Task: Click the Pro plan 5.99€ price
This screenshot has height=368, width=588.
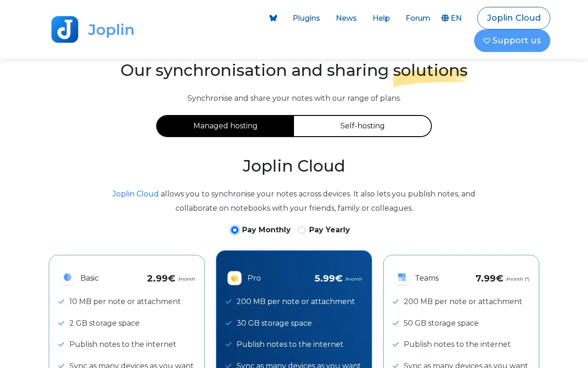Action: click(x=328, y=278)
